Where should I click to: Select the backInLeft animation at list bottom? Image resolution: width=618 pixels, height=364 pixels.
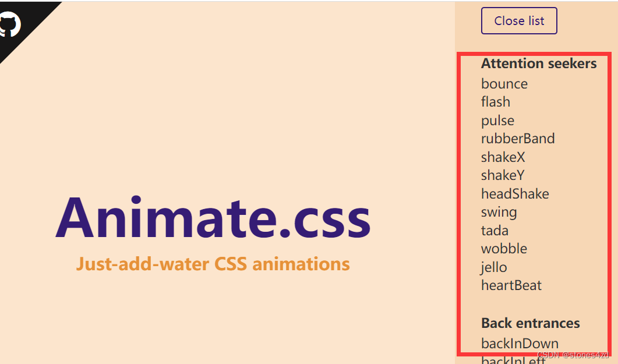click(513, 361)
